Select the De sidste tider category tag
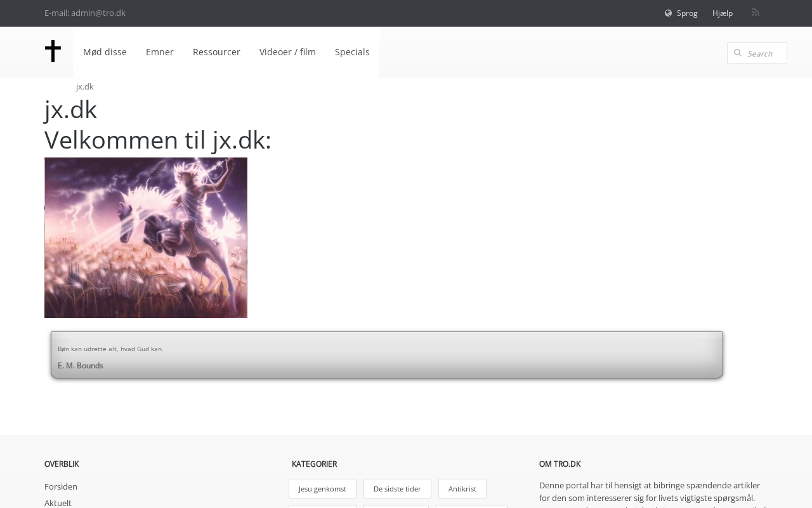This screenshot has height=508, width=812. 397,488
